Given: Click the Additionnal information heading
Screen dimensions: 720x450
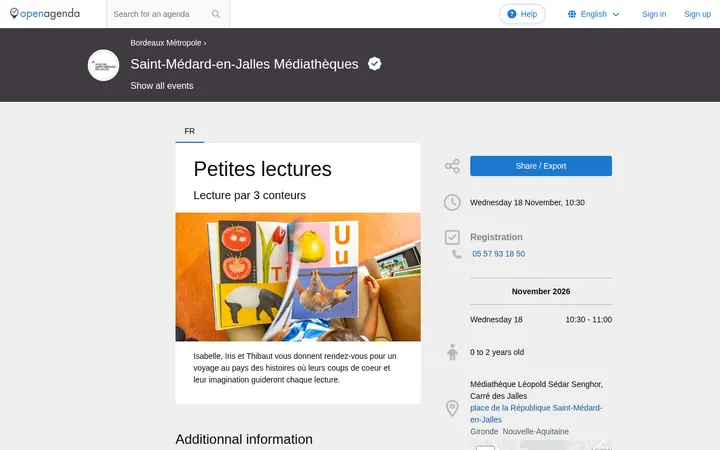Looking at the screenshot, I should coord(244,439).
